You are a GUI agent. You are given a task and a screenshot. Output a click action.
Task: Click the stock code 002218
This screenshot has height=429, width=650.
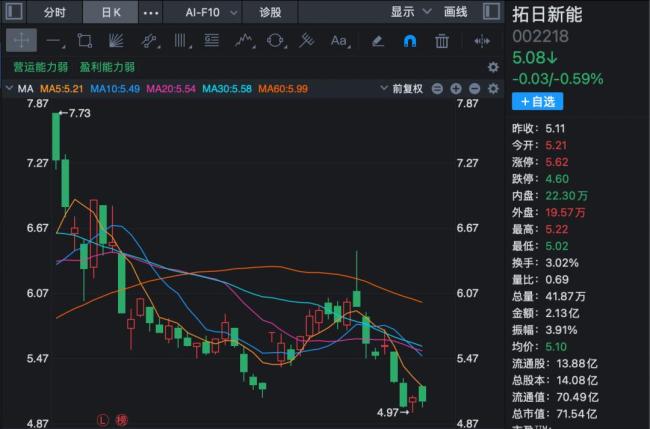(541, 36)
